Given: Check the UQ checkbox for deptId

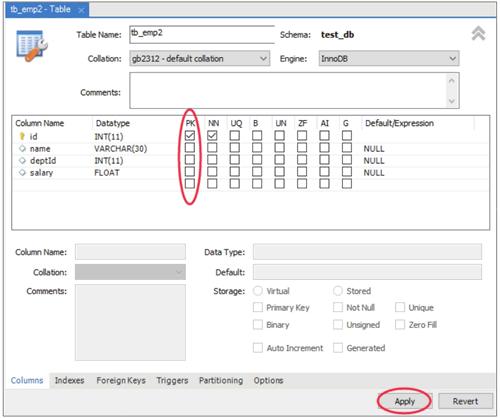Looking at the screenshot, I should point(234,159).
